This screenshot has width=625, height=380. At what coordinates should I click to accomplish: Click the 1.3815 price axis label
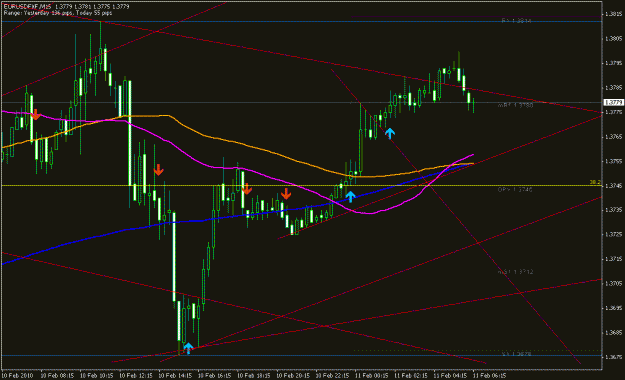pos(614,14)
